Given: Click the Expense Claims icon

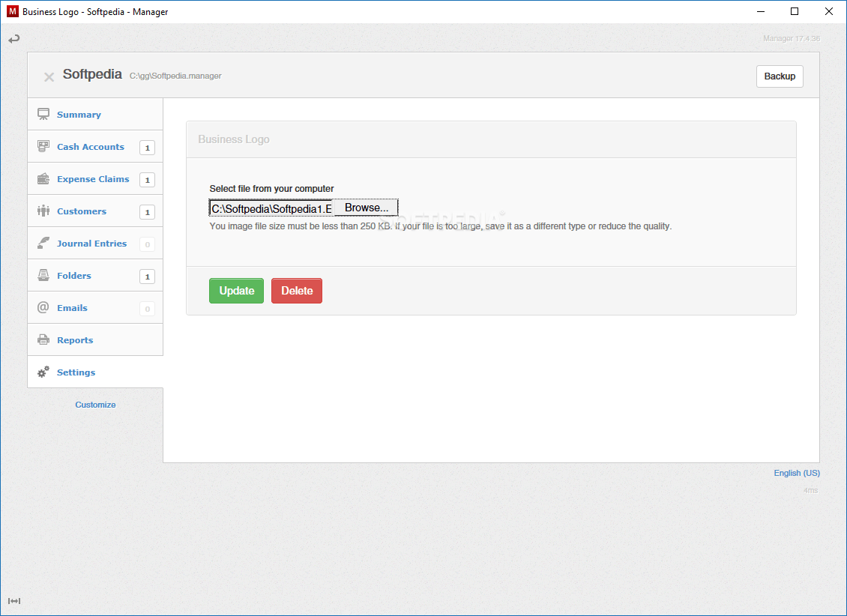Looking at the screenshot, I should 43,178.
